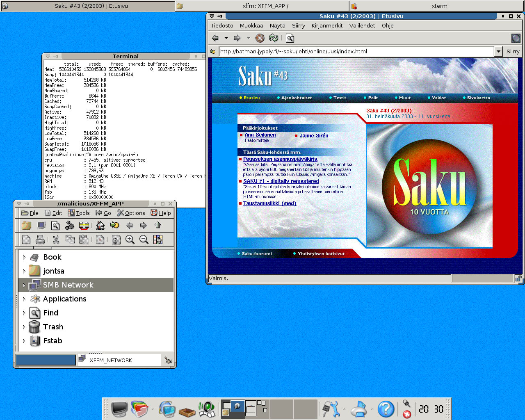
Task: Expand the jontsa tree node
Action: (x=24, y=272)
